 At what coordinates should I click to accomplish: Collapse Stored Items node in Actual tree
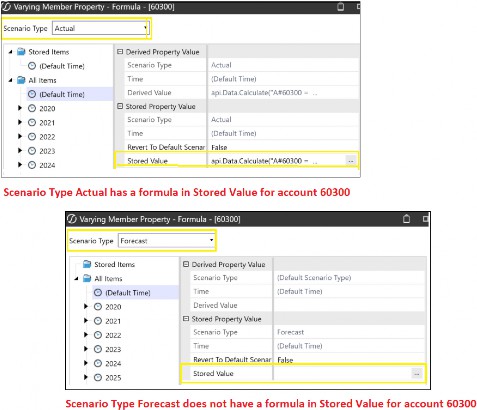click(x=10, y=52)
